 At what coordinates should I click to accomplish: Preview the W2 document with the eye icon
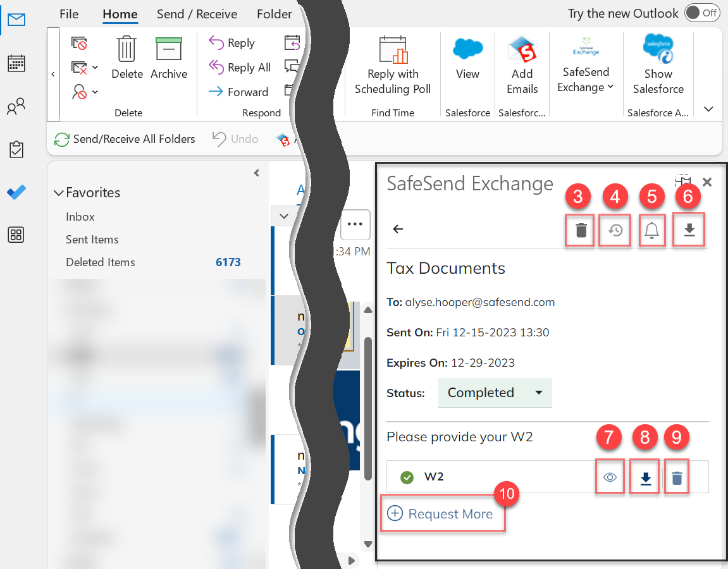pyautogui.click(x=610, y=477)
